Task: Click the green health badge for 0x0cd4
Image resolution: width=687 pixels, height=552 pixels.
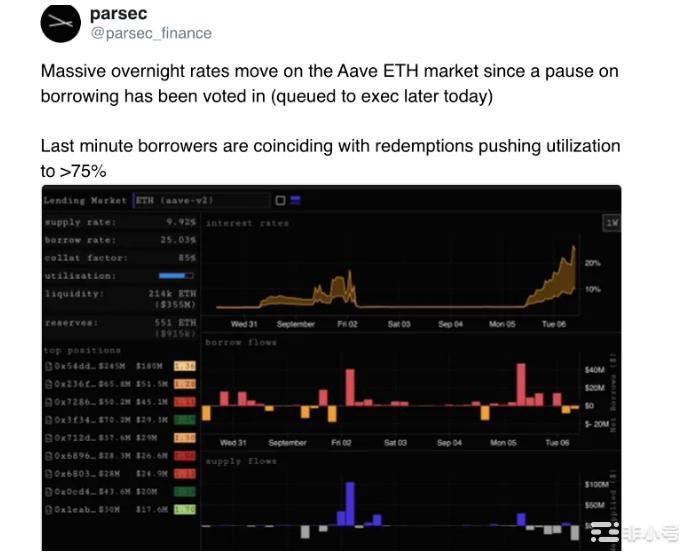Action: pos(184,491)
